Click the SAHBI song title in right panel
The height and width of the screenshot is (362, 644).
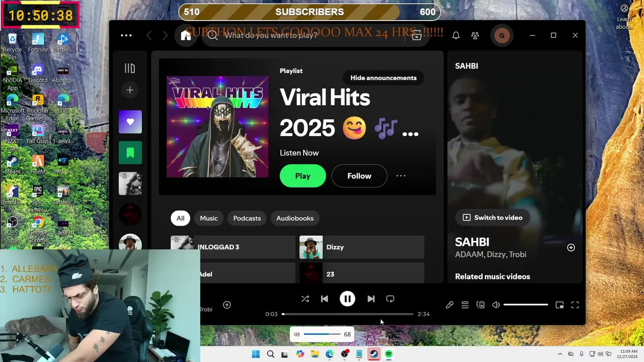point(472,242)
